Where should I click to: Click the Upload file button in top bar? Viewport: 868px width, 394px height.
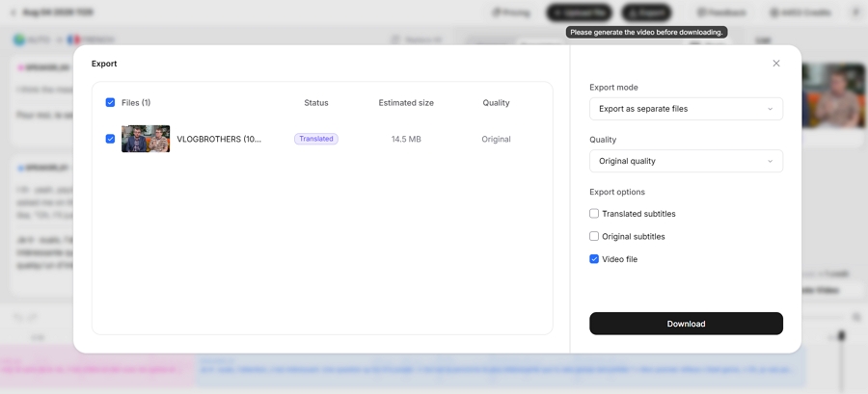tap(579, 13)
